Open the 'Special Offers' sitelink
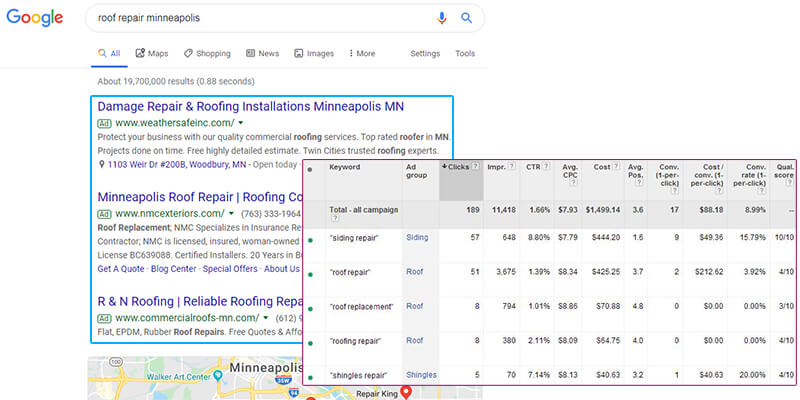This screenshot has height=400, width=800. (x=230, y=268)
